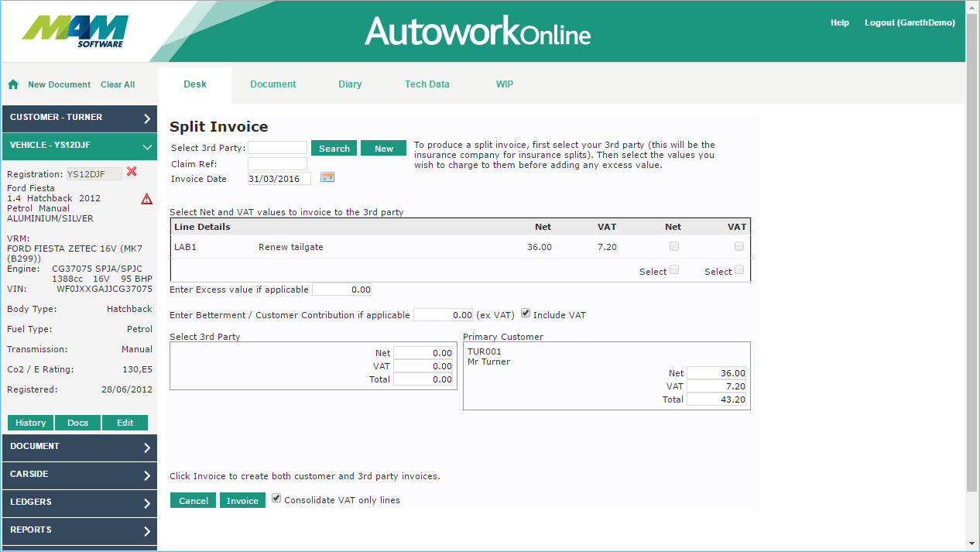Tick the VAT checkbox for LAB1 line
Image resolution: width=980 pixels, height=552 pixels.
click(x=739, y=246)
